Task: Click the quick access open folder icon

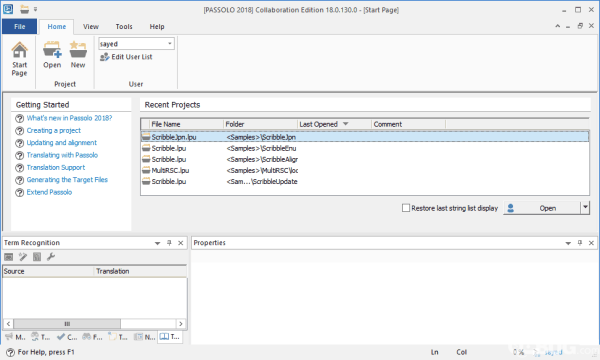Action: coord(24,9)
